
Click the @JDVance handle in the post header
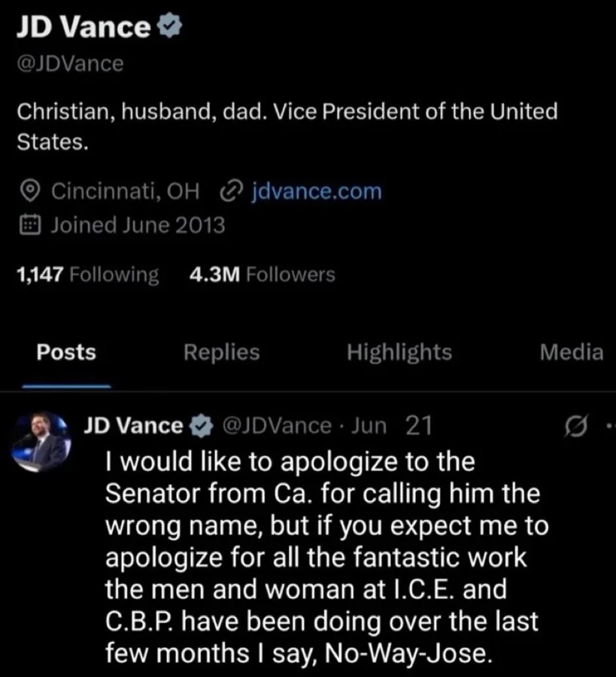[277, 427]
